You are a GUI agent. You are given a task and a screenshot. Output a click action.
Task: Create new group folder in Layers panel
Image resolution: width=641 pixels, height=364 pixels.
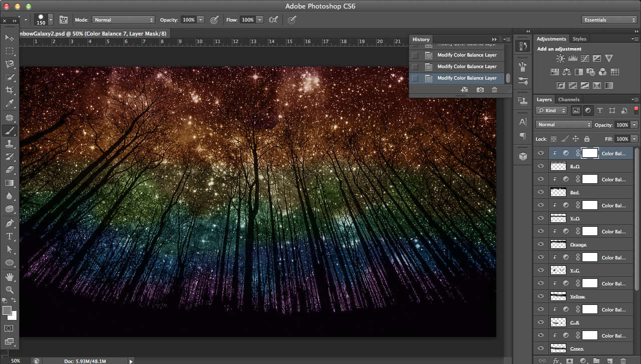click(596, 360)
